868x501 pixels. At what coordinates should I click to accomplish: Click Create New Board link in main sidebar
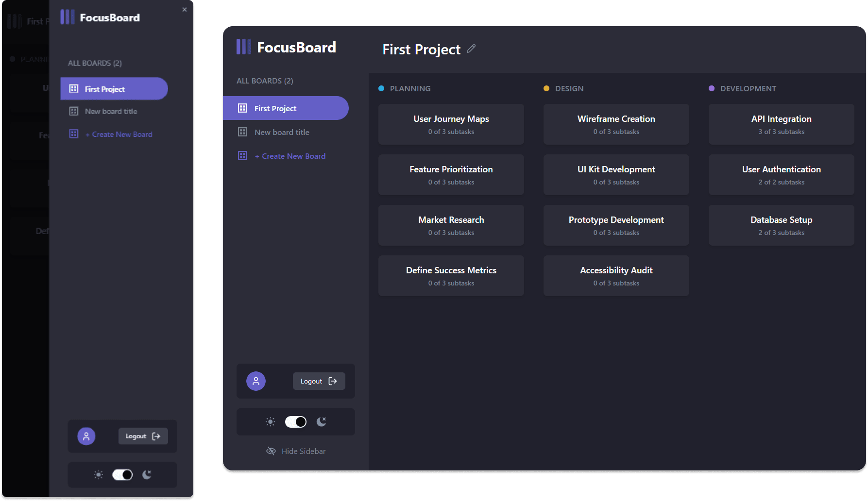(290, 156)
